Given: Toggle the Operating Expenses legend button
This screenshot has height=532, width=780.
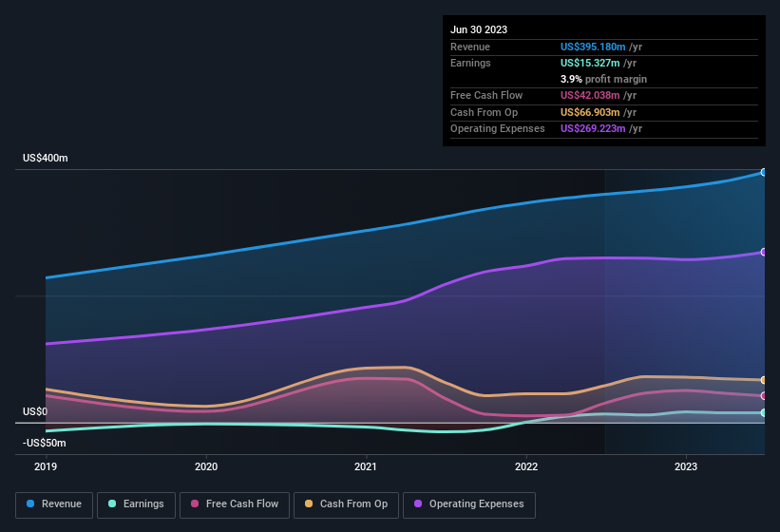Looking at the screenshot, I should point(469,504).
